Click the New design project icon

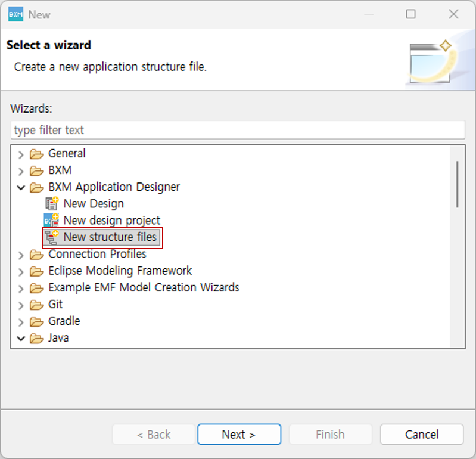52,221
